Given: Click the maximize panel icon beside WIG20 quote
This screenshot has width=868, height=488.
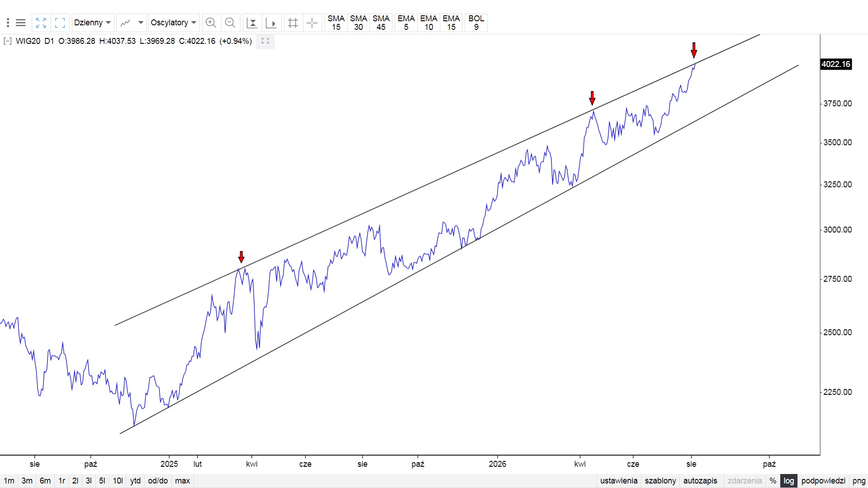Looking at the screenshot, I should click(x=265, y=41).
